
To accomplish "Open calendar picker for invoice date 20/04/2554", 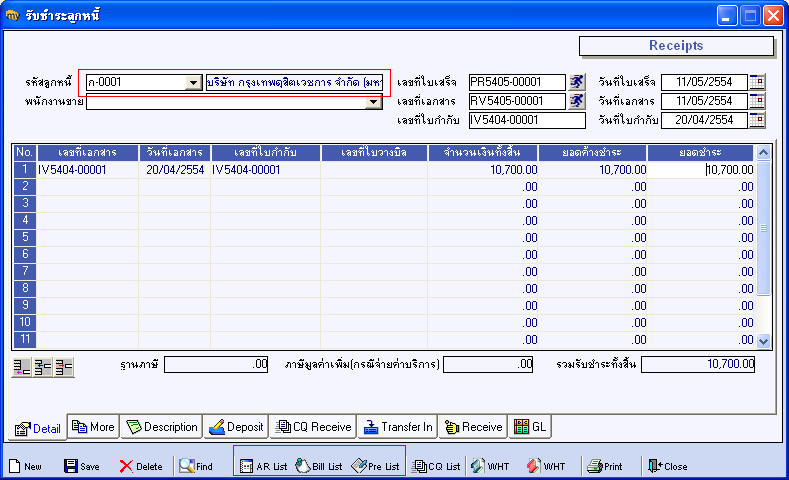I will (x=757, y=120).
